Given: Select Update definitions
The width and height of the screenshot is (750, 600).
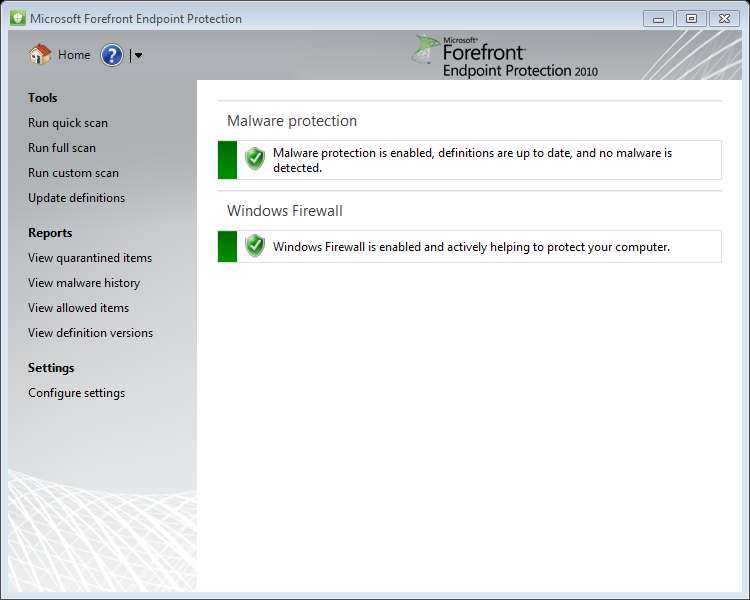Looking at the screenshot, I should (77, 198).
